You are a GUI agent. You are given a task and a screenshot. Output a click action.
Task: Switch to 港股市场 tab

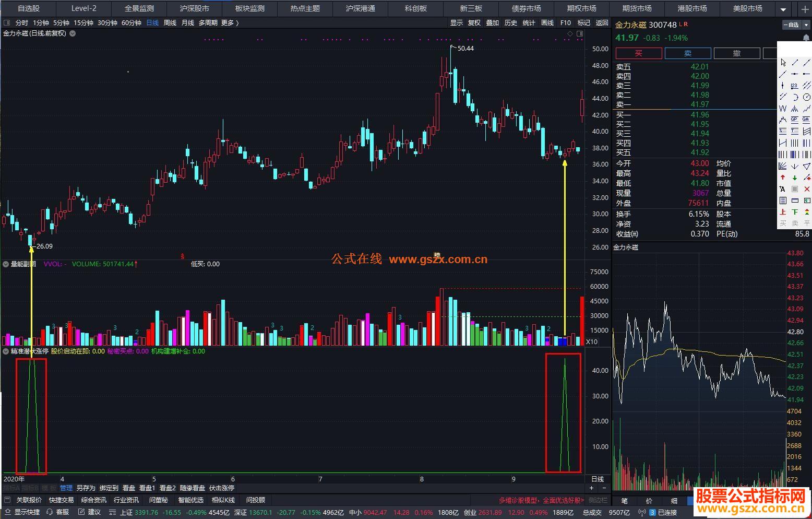pos(692,9)
